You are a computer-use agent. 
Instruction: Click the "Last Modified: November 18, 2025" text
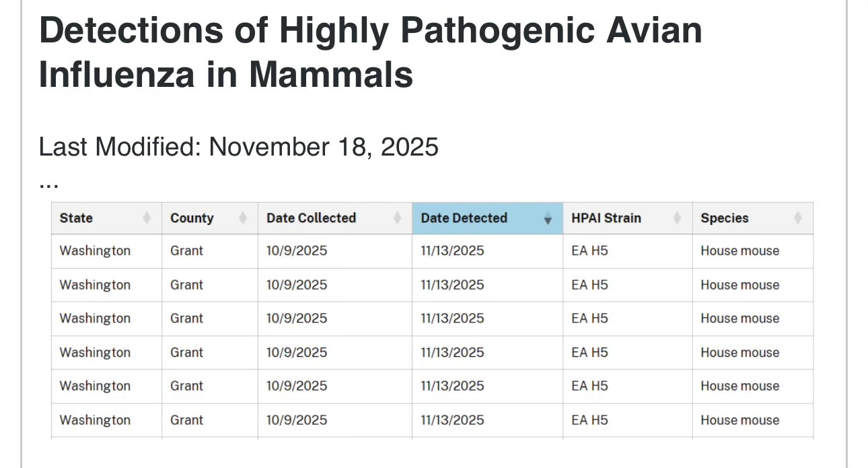[x=239, y=146]
